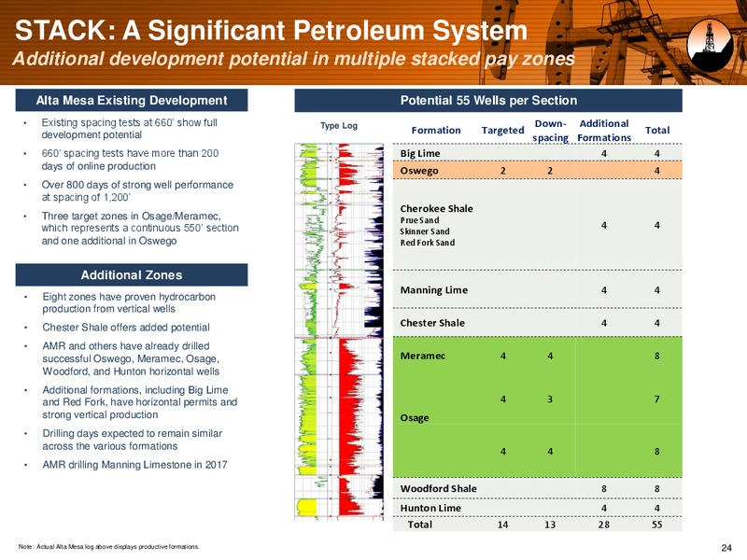
Task: Click the 'Total' column header
Action: pos(657,131)
